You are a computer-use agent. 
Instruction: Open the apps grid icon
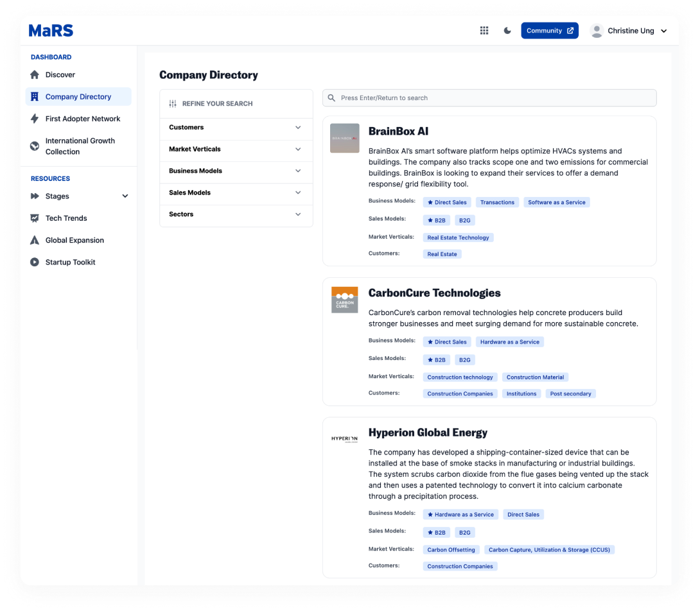tap(484, 30)
